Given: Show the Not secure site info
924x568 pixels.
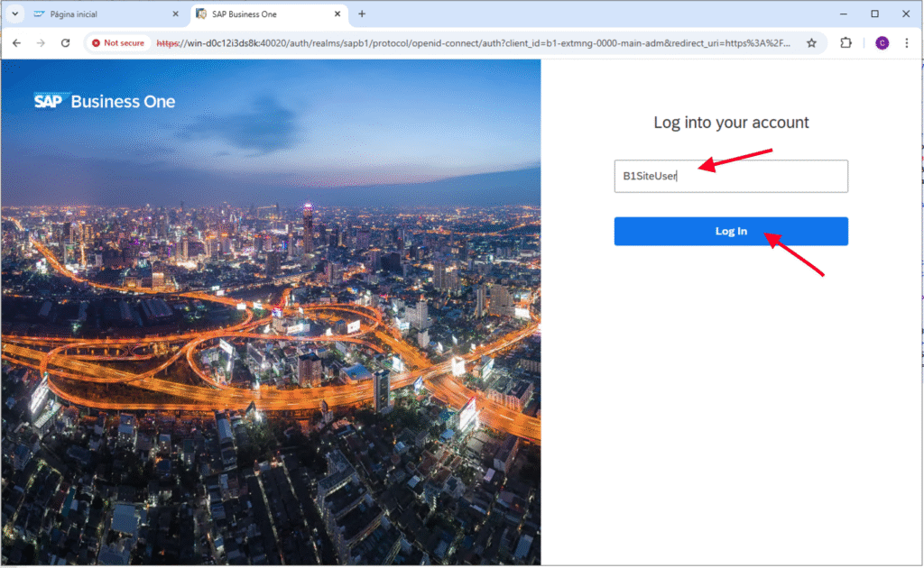Looking at the screenshot, I should (x=118, y=43).
